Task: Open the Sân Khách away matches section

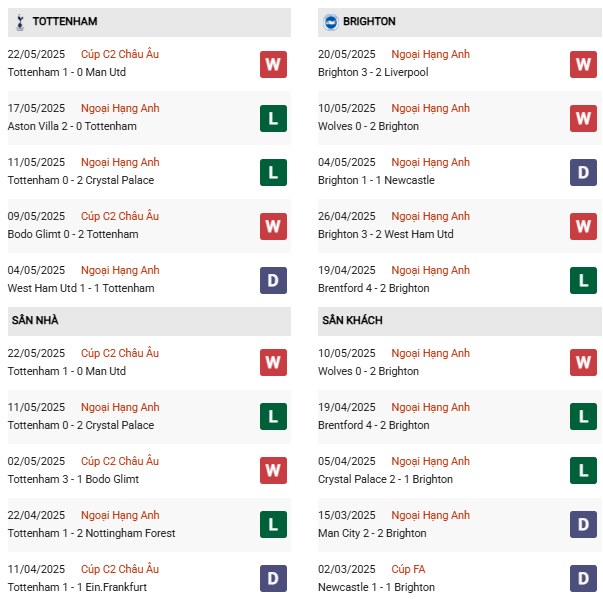Action: (352, 320)
